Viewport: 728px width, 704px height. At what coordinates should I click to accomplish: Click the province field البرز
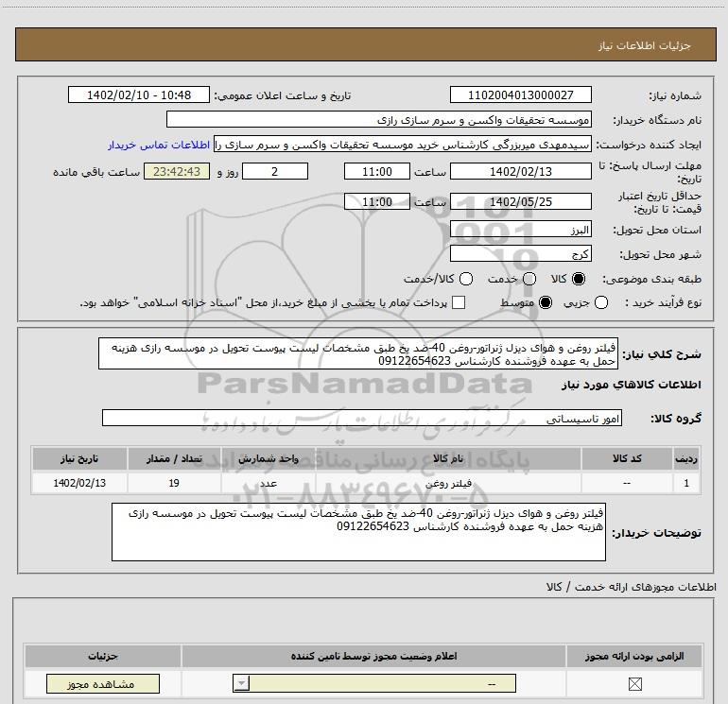[x=520, y=230]
